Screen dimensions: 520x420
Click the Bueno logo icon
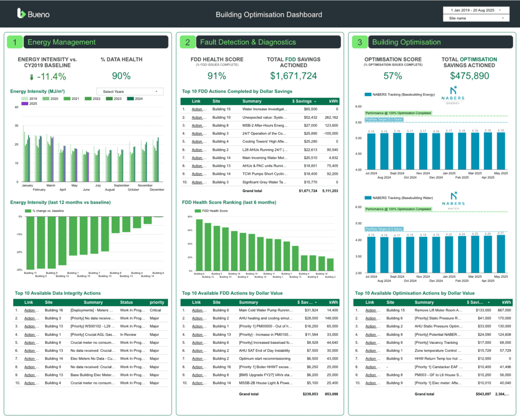click(x=21, y=14)
